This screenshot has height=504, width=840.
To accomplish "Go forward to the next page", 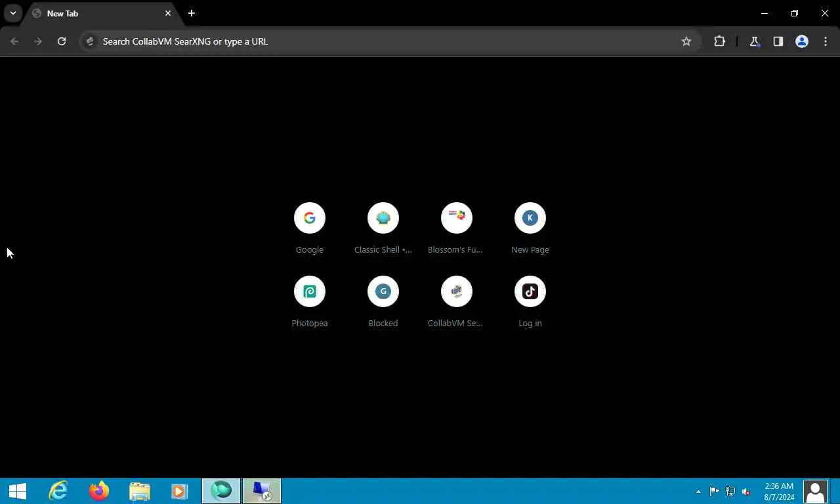I will coord(38,41).
